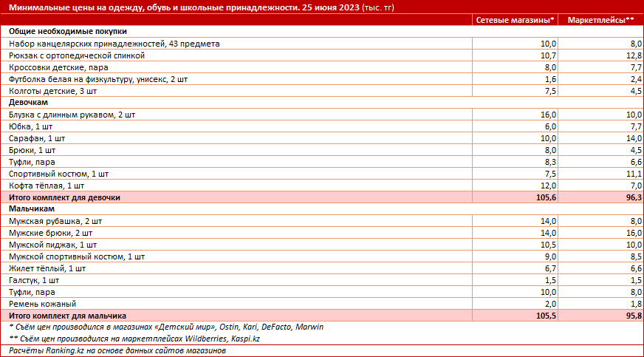Click the 'Девочкам' section heading
The height and width of the screenshot is (357, 644).
click(29, 103)
